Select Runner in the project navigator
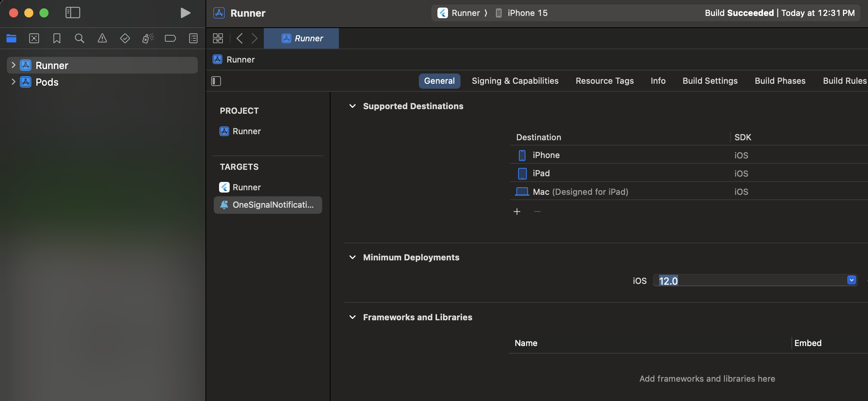The width and height of the screenshot is (868, 401). tap(102, 65)
